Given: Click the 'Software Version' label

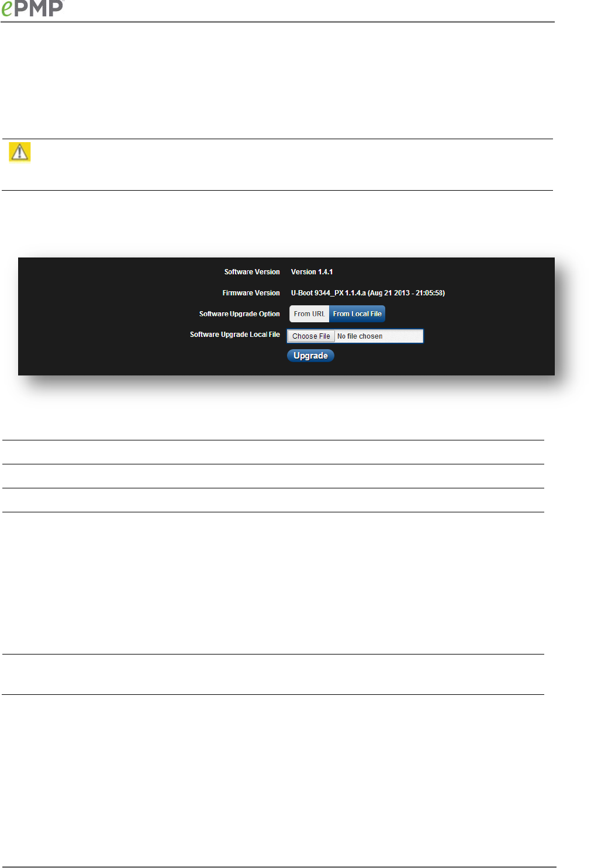Looking at the screenshot, I should click(x=252, y=272).
